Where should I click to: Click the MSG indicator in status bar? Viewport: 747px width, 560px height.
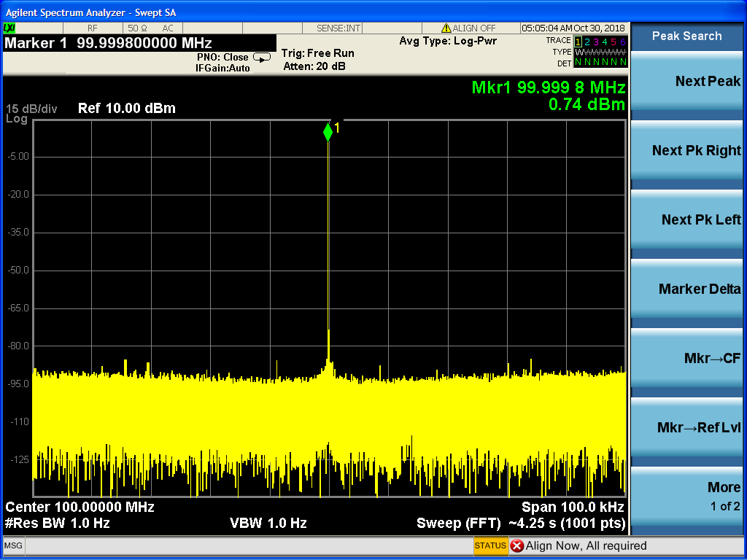(13, 545)
